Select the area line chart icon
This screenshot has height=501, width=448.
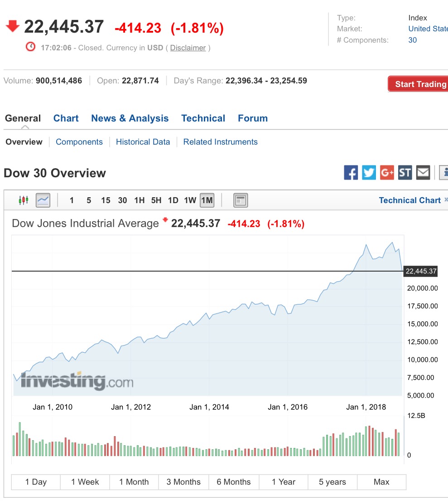43,200
